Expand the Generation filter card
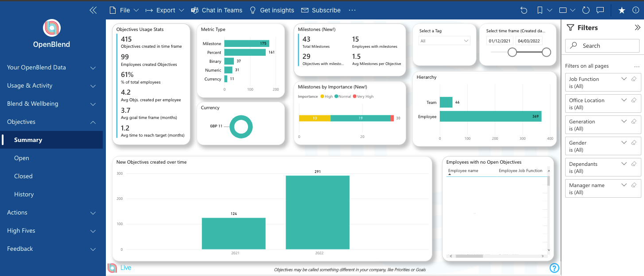This screenshot has height=276, width=644. coord(624,122)
